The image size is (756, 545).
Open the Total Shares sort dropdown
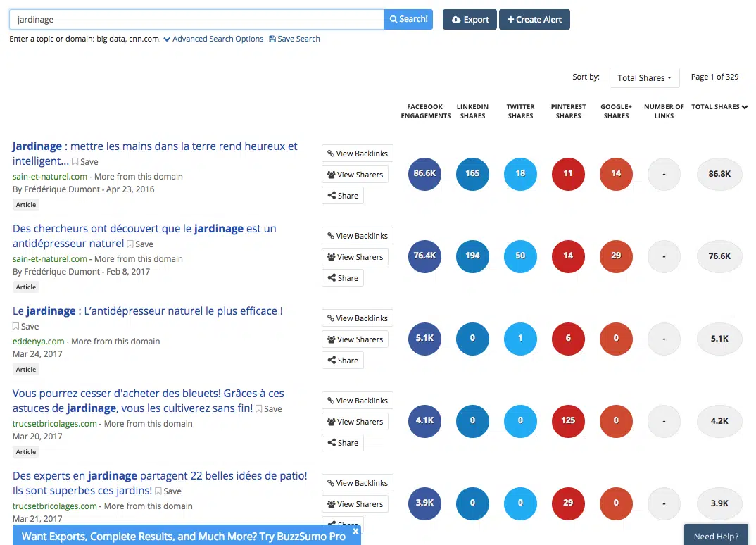[644, 78]
